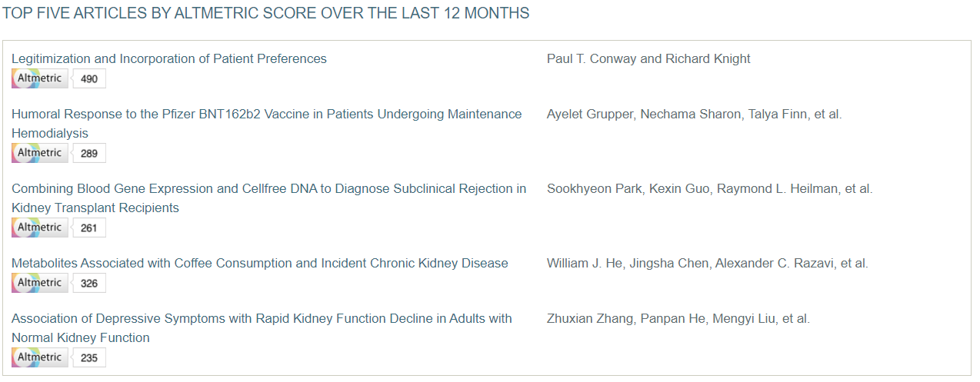Click authors Zhuxian Zhang, Panpan He, Mengyi Liu
This screenshot has width=980, height=382.
click(678, 319)
